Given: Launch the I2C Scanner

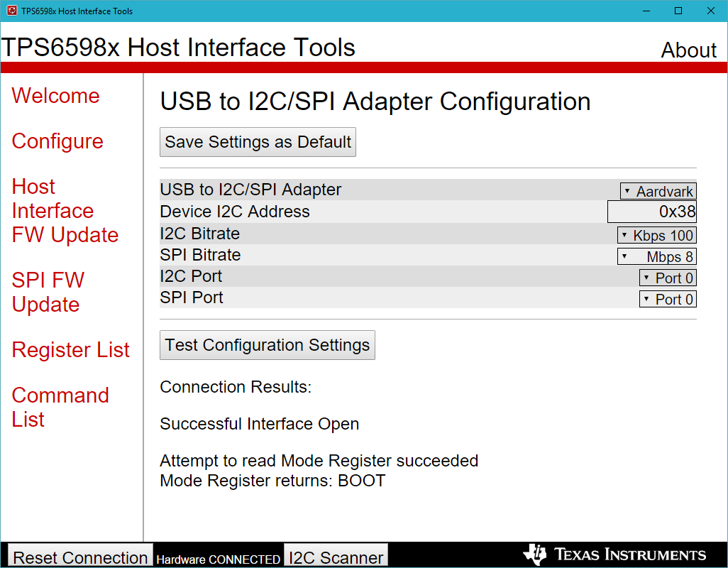Looking at the screenshot, I should 336,556.
